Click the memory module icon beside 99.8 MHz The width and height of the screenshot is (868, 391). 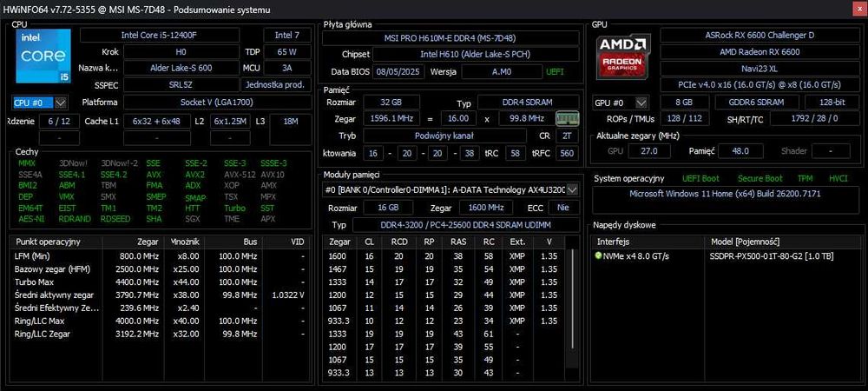pyautogui.click(x=568, y=118)
